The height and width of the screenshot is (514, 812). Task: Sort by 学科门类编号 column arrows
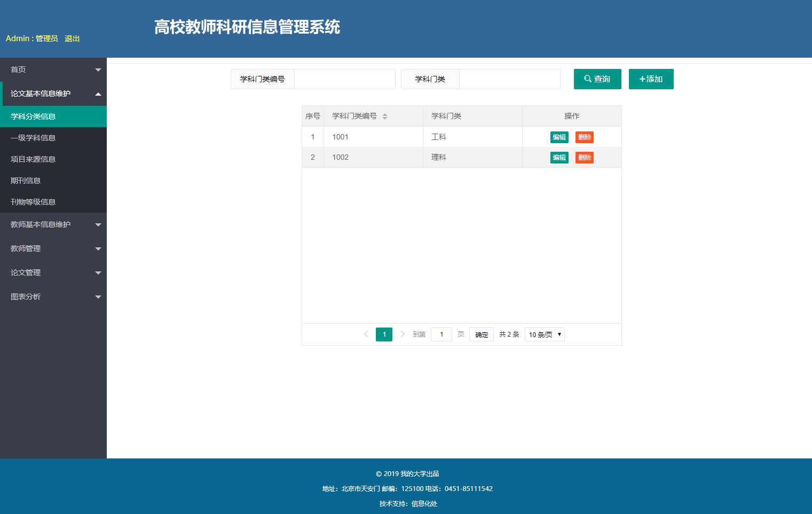click(x=385, y=116)
